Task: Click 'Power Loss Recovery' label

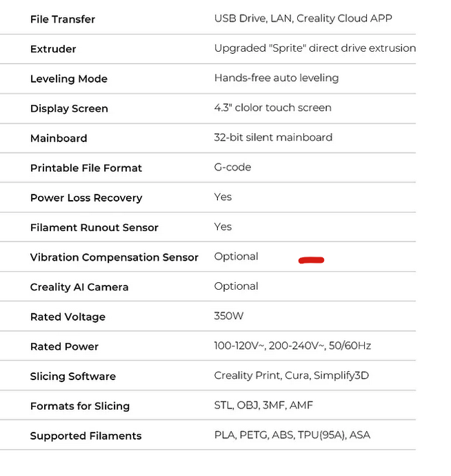Action: [86, 197]
